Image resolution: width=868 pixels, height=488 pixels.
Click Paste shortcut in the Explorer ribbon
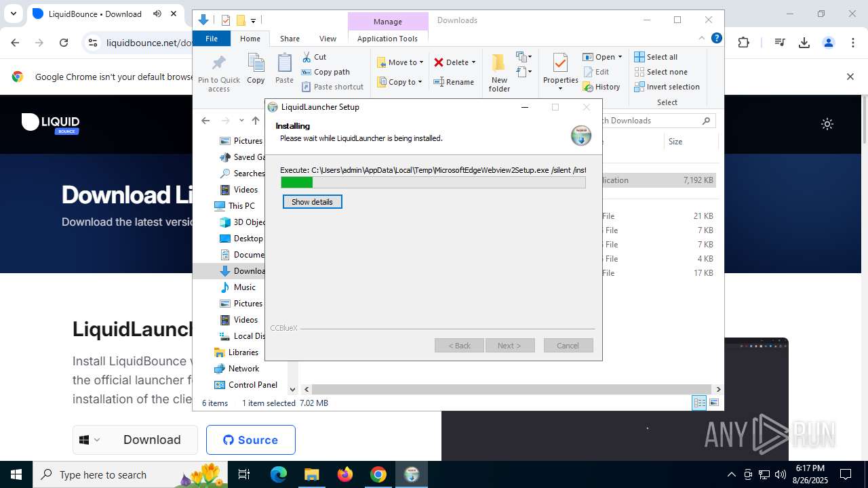[x=332, y=87]
